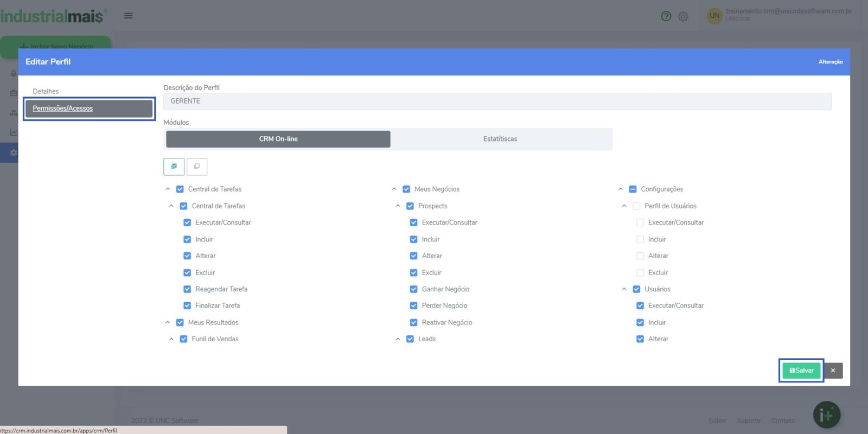Switch to the Estatítiscas module tab
The width and height of the screenshot is (868, 434).
[500, 139]
